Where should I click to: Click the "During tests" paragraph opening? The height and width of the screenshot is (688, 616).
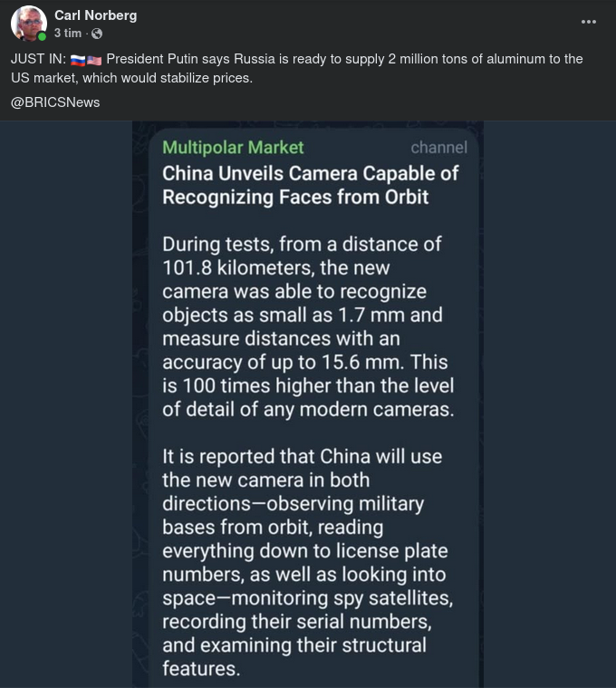[217, 244]
